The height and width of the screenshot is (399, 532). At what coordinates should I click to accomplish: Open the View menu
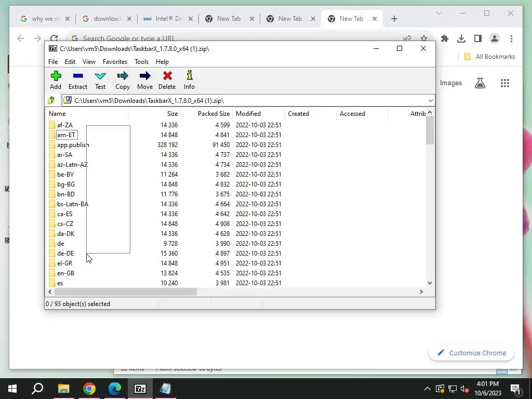tap(89, 62)
